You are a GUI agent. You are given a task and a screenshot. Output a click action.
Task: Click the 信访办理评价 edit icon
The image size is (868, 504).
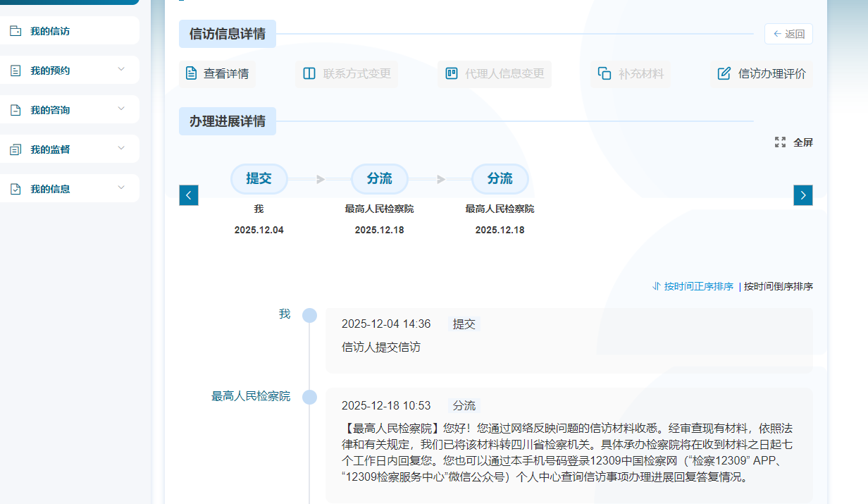pos(724,73)
